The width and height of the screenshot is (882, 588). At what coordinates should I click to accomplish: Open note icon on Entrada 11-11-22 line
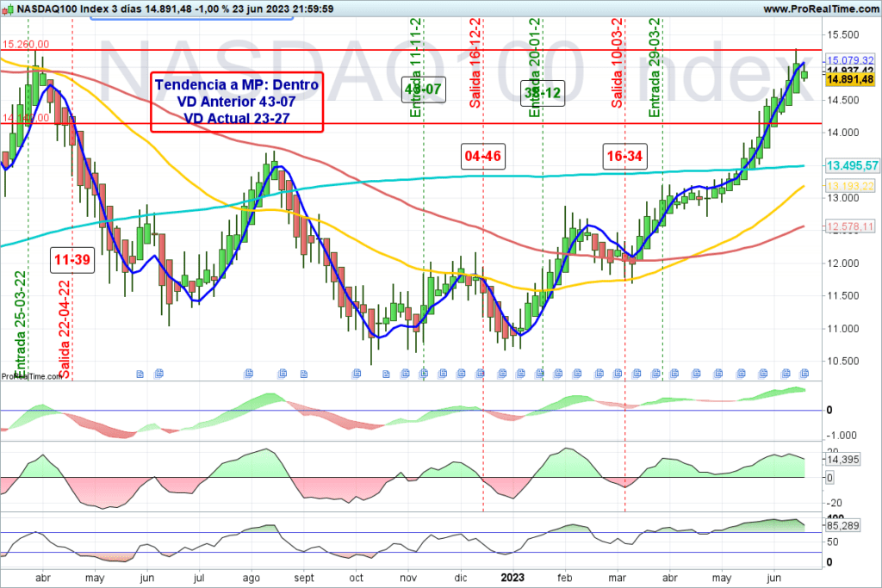[424, 374]
